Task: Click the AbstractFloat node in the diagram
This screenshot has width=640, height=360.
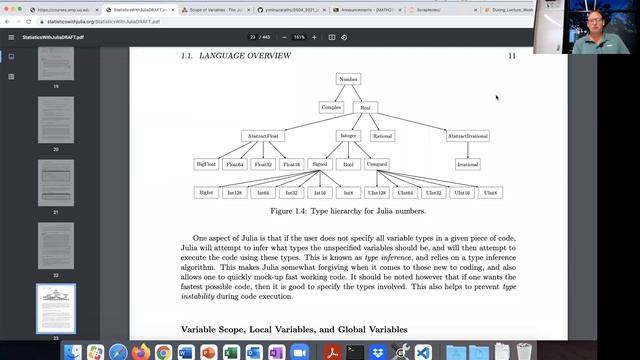Action: (263, 136)
